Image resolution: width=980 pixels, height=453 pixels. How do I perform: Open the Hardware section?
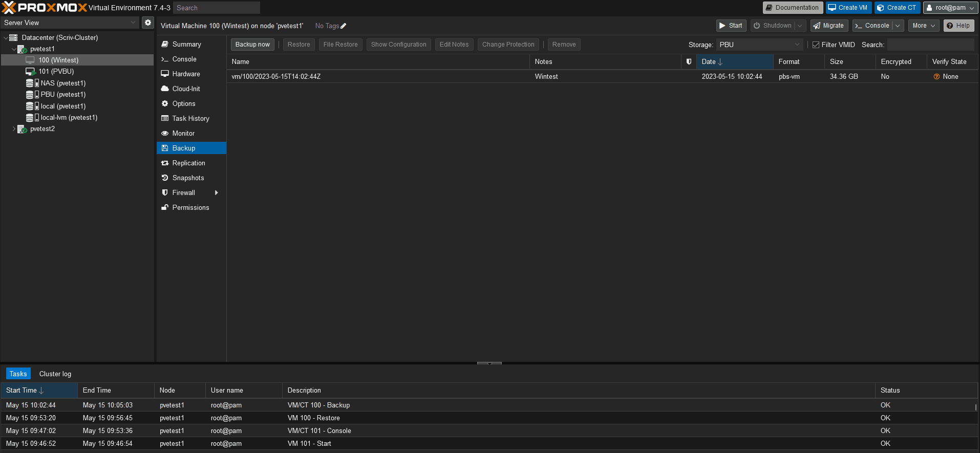191,74
